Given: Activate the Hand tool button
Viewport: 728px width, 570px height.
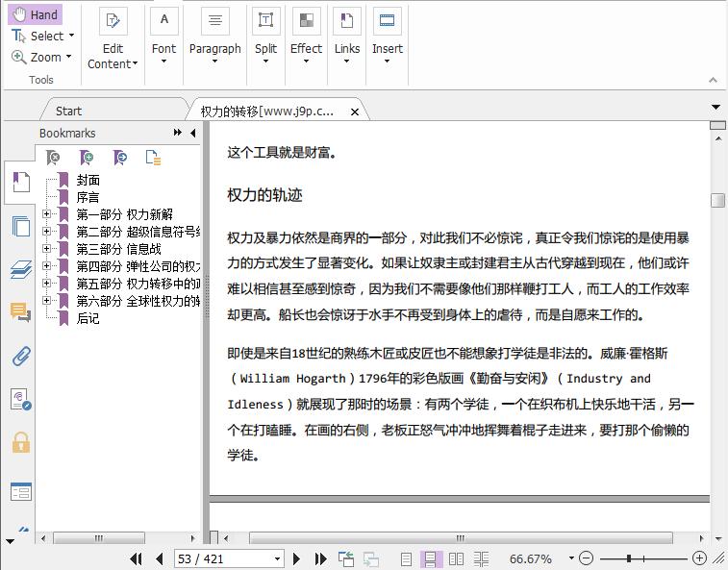Looking at the screenshot, I should 36,14.
